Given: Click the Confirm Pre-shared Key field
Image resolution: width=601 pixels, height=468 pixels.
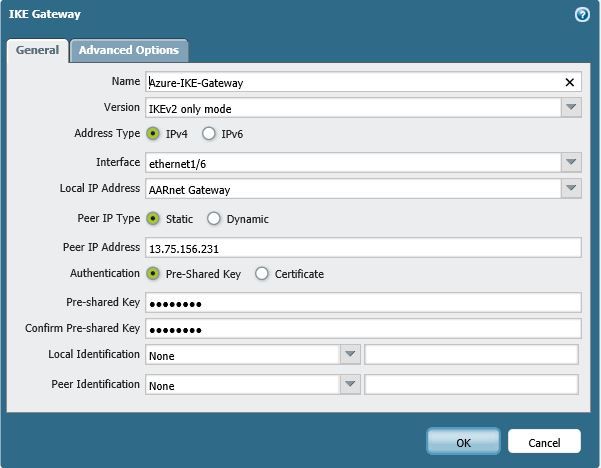Looking at the screenshot, I should [x=362, y=329].
